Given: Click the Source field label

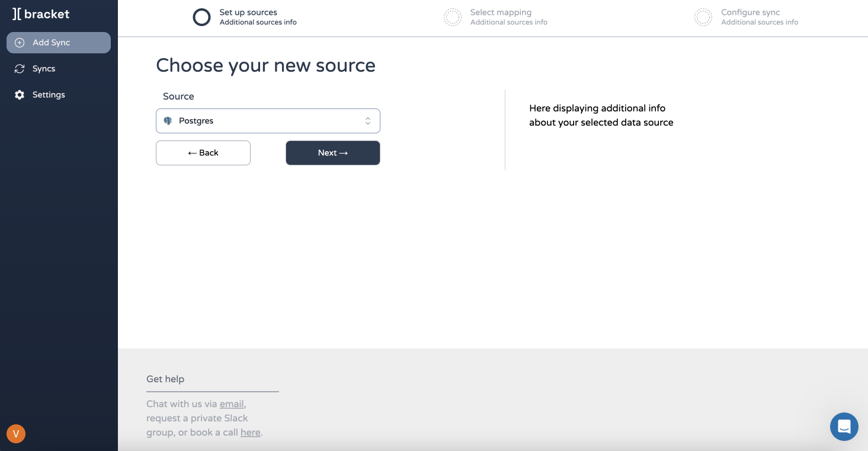Looking at the screenshot, I should 178,97.
